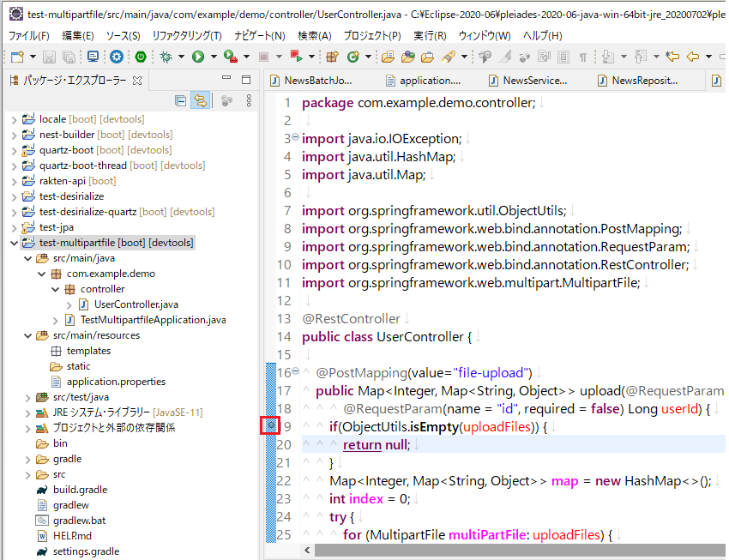The height and width of the screenshot is (560, 729).
Task: Toggle Link with Editor in Package Explorer
Action: pos(200,100)
